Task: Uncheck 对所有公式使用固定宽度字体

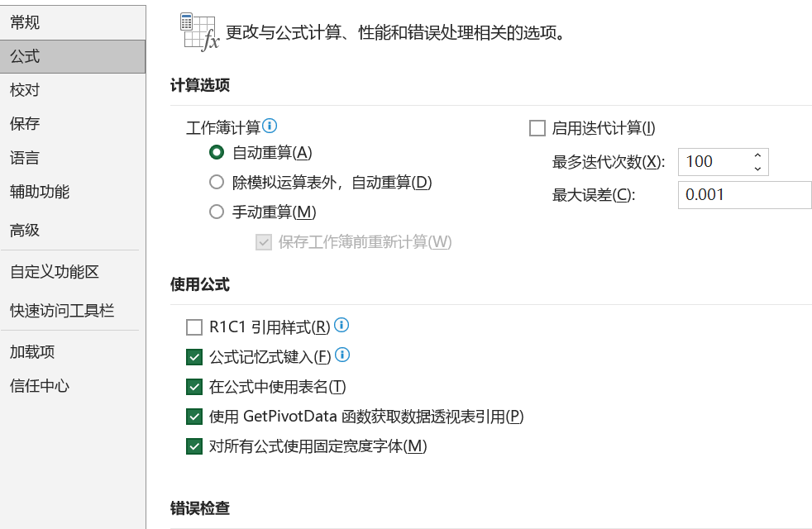Action: [x=194, y=447]
